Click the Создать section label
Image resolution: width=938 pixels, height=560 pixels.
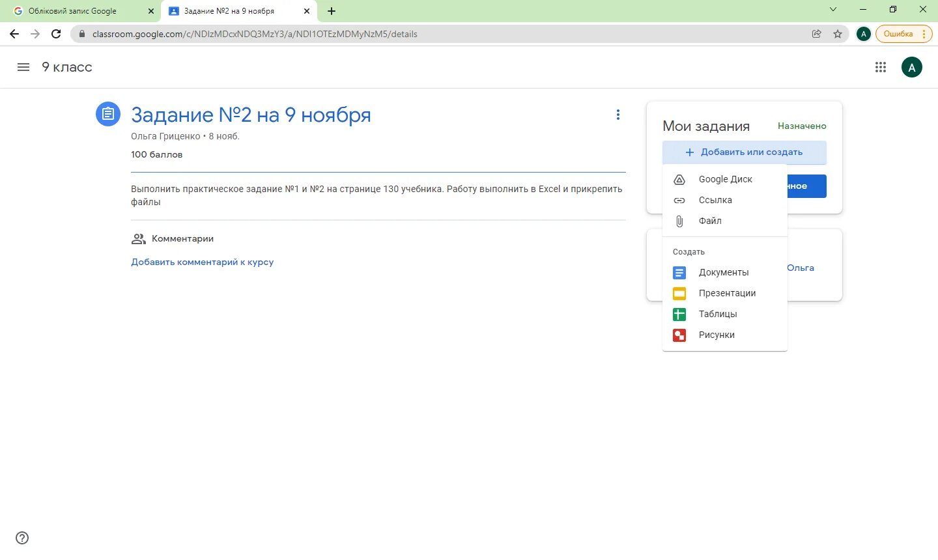[689, 252]
